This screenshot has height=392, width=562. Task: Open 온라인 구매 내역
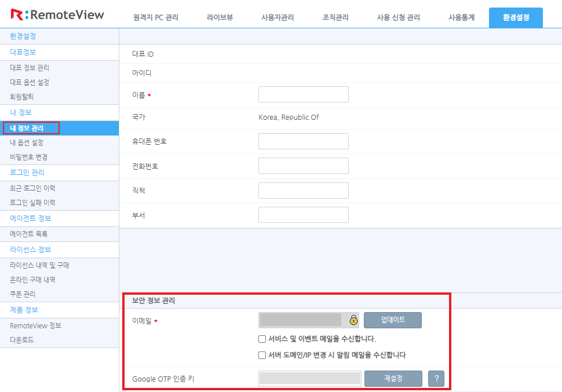pos(32,280)
